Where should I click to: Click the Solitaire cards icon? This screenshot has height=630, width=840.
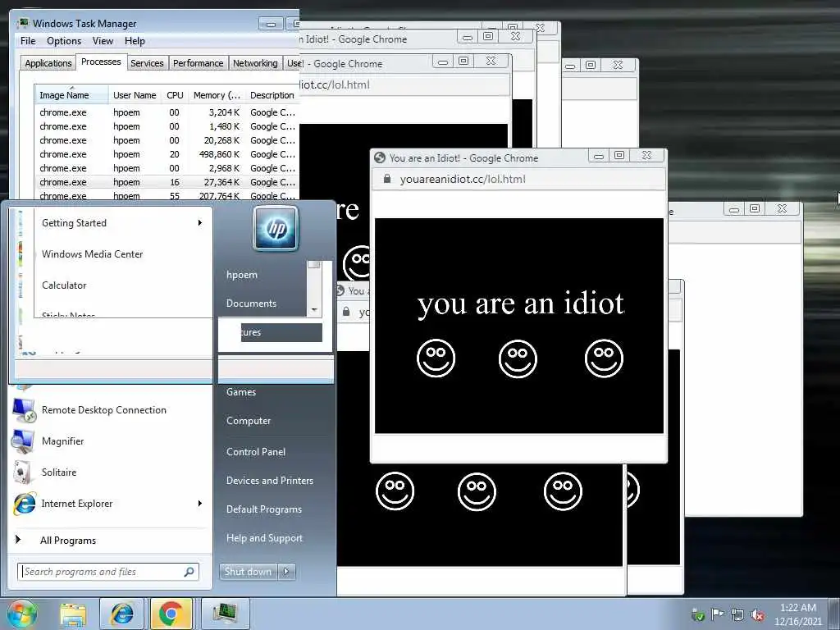[22, 472]
